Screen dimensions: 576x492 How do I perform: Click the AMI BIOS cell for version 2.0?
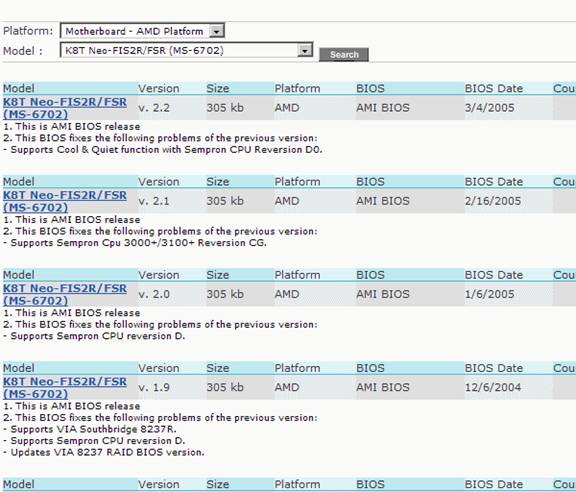383,294
